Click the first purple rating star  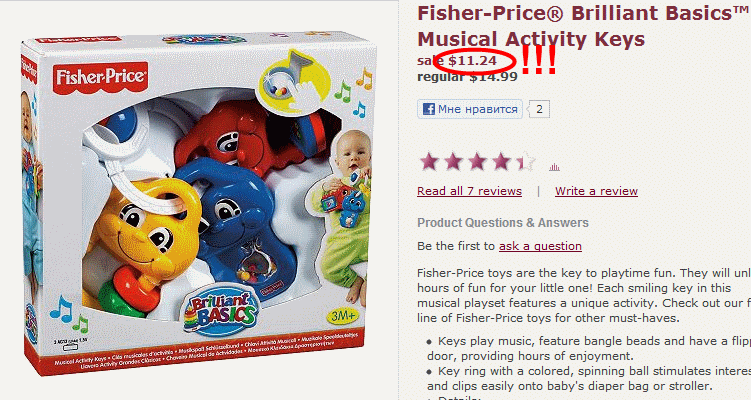pyautogui.click(x=429, y=161)
